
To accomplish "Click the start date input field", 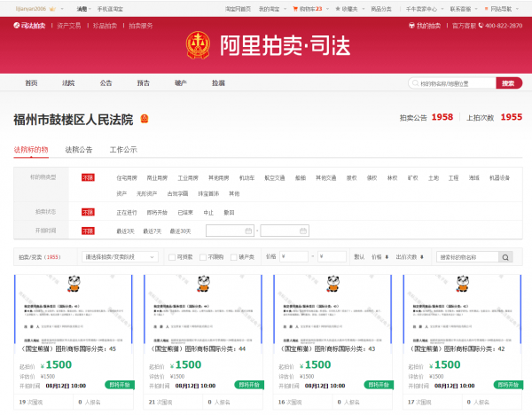I will coord(230,231).
